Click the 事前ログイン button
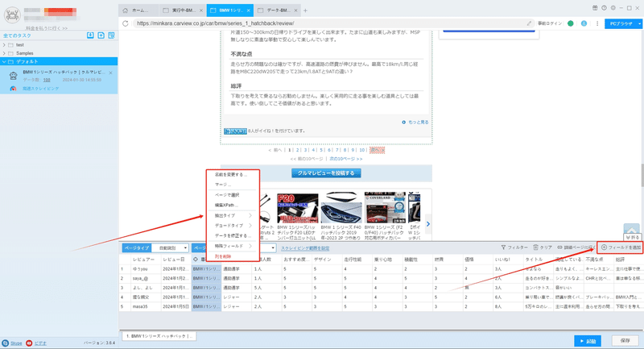The height and width of the screenshot is (349, 644). click(x=550, y=23)
